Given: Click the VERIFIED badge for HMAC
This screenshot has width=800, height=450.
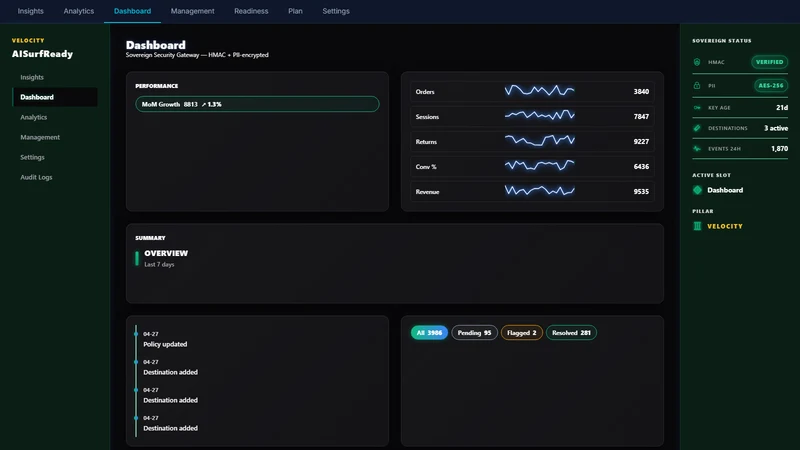Looking at the screenshot, I should click(769, 62).
